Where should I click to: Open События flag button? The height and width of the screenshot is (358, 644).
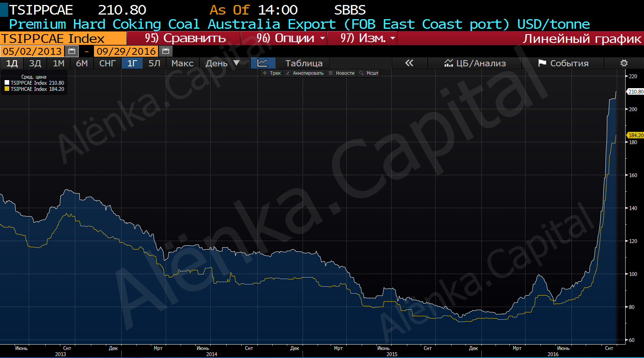(x=563, y=63)
